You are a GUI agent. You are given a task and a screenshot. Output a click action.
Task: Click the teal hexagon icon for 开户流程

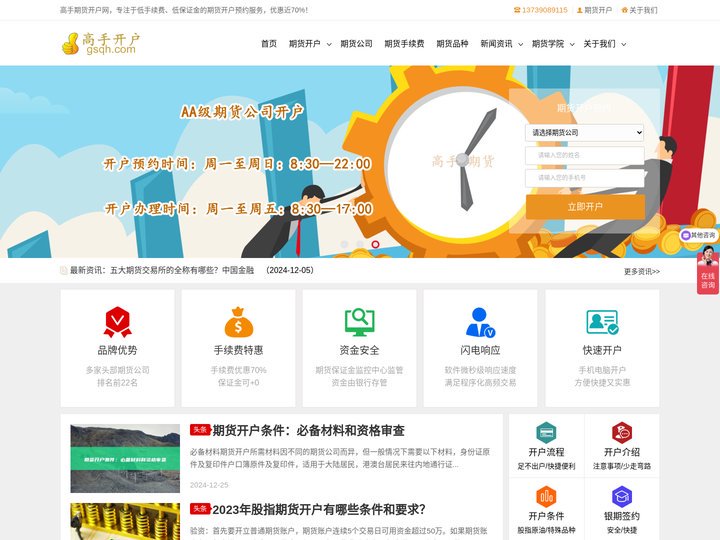(x=546, y=432)
